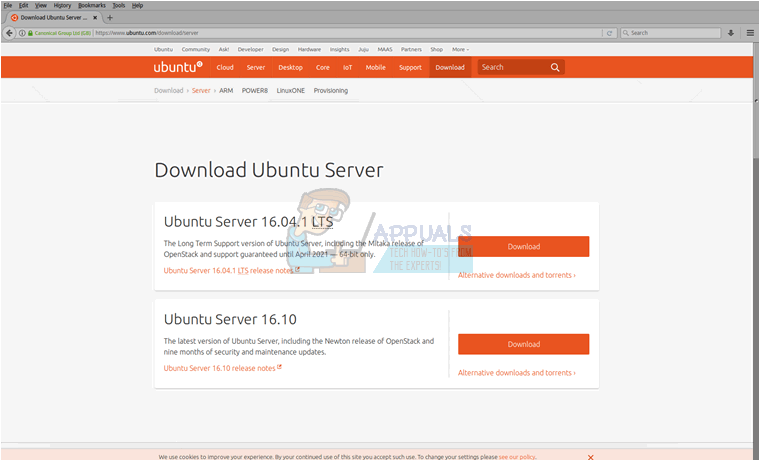Open alternative downloads and torrents for 16.04.1
This screenshot has width=759, height=460.
coord(516,275)
